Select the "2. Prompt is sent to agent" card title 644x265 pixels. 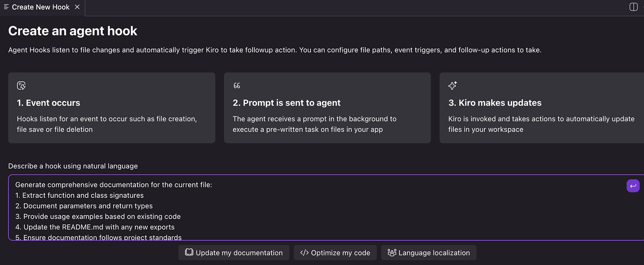(x=287, y=103)
